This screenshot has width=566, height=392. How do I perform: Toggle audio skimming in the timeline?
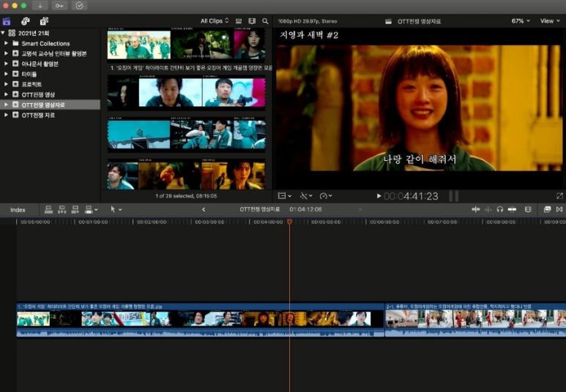[x=488, y=209]
